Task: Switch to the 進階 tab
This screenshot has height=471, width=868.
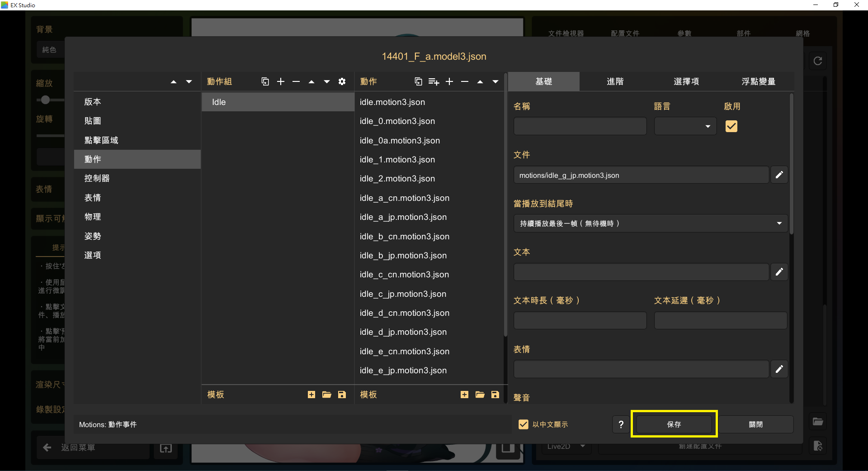Action: tap(615, 81)
